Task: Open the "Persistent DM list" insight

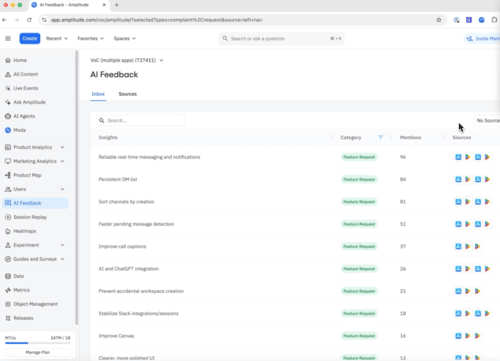Action: coord(118,179)
